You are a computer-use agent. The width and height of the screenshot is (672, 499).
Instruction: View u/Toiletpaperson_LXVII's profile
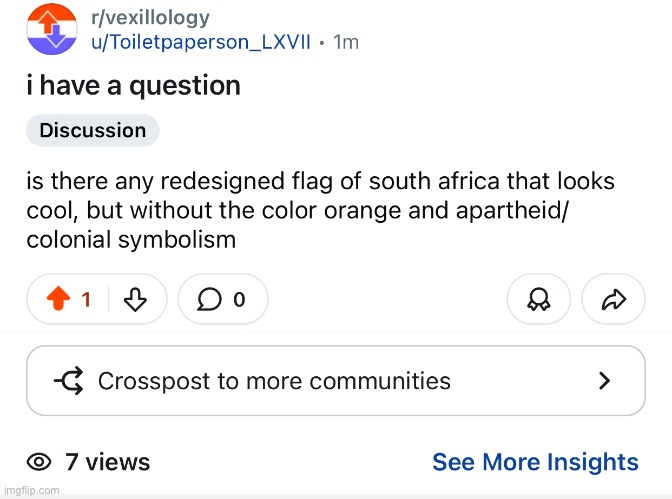coord(201,42)
